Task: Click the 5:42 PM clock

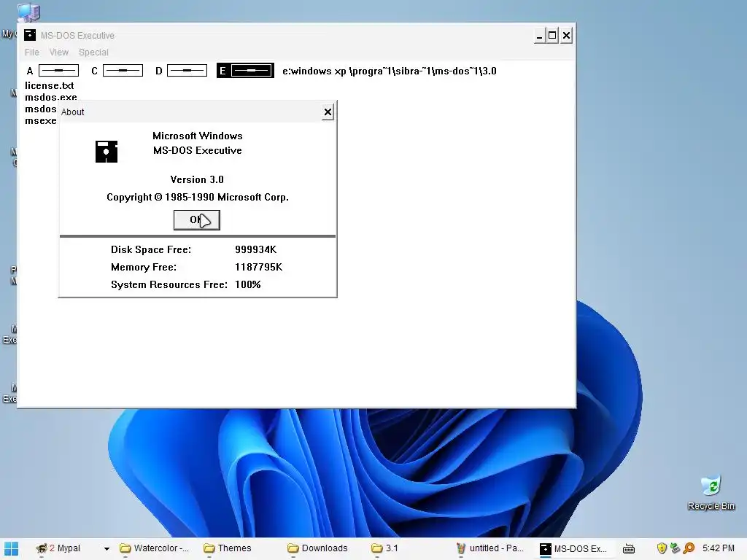Action: 719,548
